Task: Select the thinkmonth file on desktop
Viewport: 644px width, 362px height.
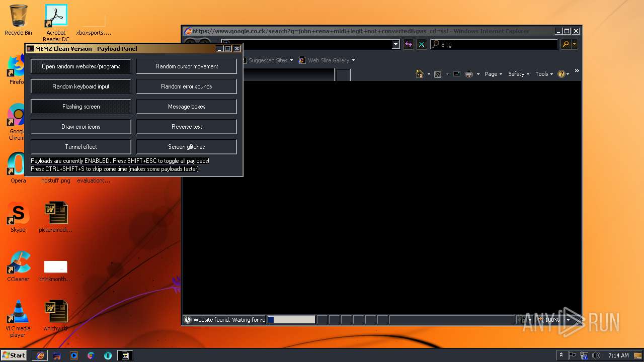Action: pyautogui.click(x=56, y=270)
